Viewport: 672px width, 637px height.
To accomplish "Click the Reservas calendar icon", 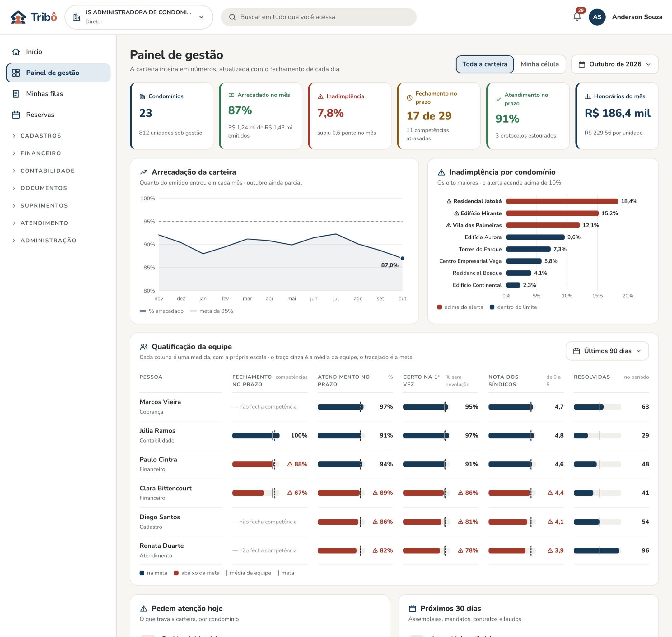I will (16, 115).
